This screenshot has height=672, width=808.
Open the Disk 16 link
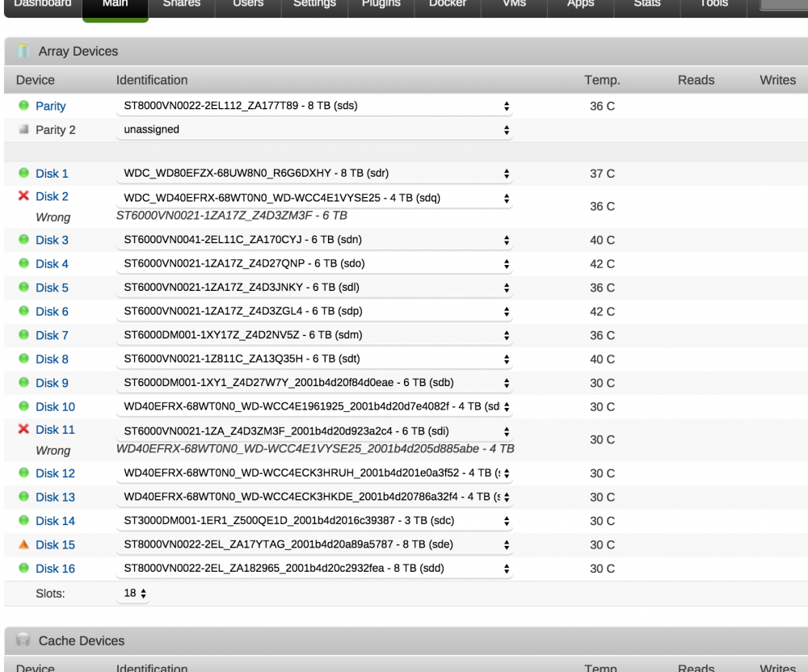coord(55,569)
